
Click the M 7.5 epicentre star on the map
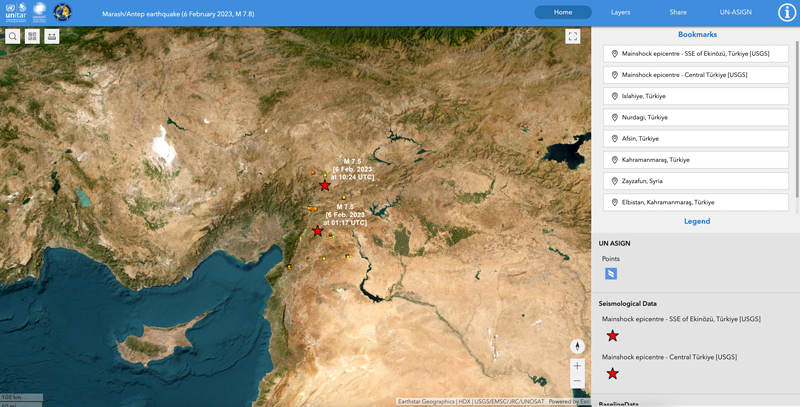pos(324,186)
